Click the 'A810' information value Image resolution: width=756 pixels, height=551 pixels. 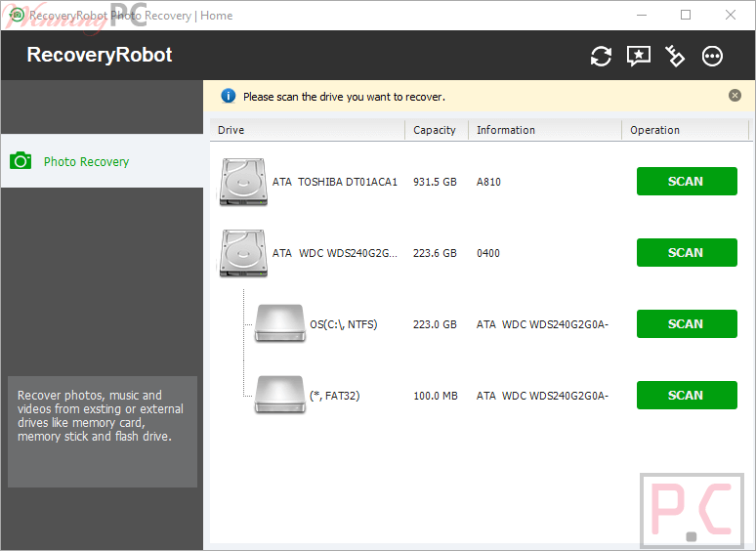pyautogui.click(x=488, y=182)
